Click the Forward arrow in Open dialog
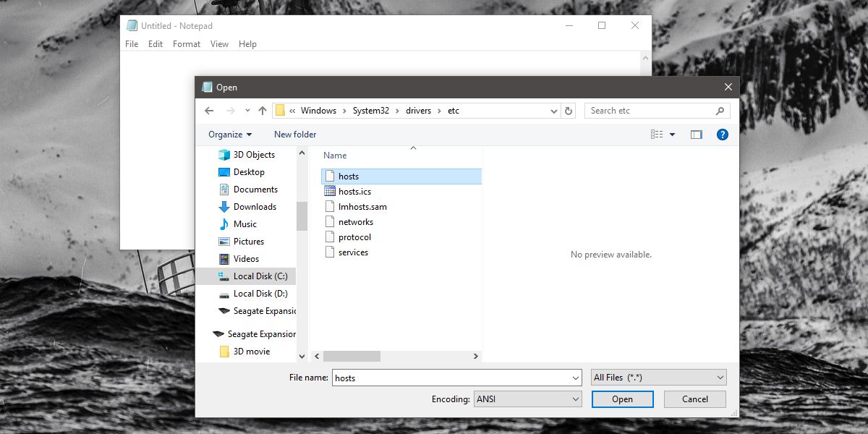Screen dimensions: 868x434 click(231, 111)
